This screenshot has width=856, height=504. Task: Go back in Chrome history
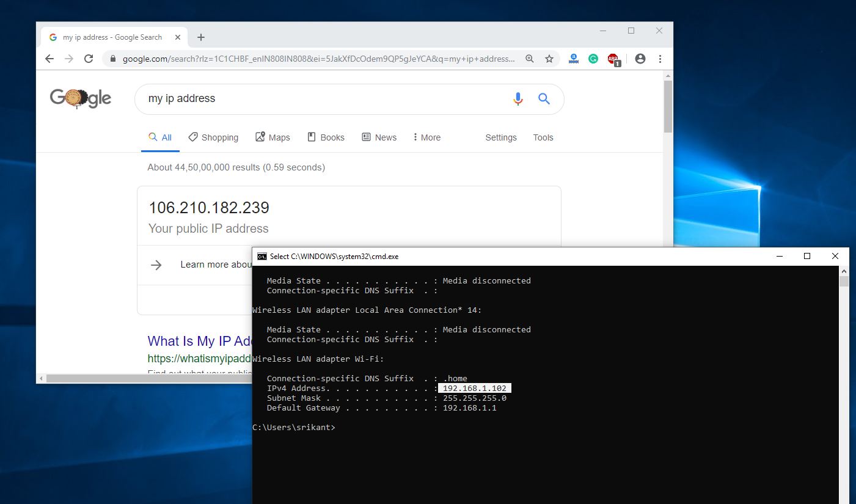click(x=49, y=59)
